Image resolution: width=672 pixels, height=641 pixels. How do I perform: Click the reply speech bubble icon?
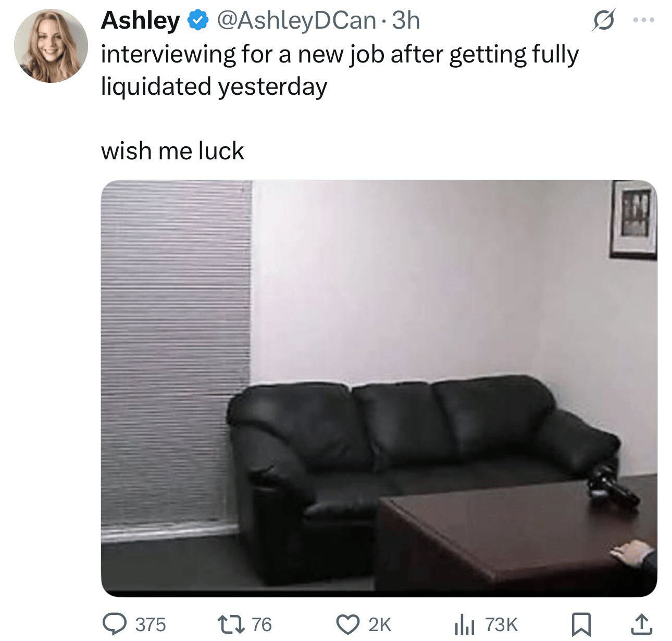(115, 623)
